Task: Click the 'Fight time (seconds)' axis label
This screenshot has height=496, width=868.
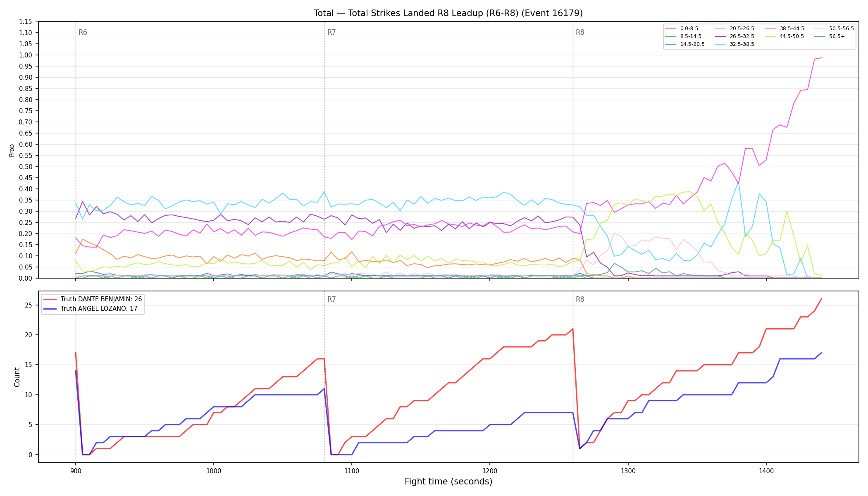Action: coord(448,482)
